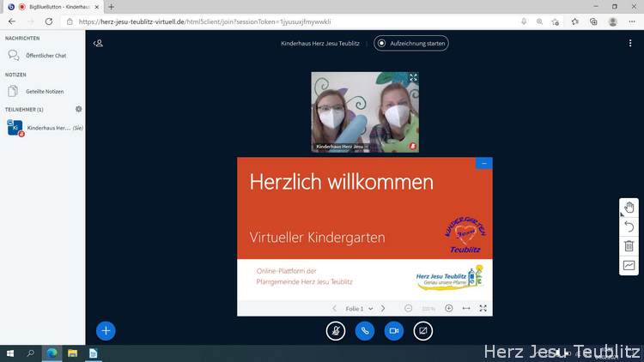Select the hand pan tool
The image size is (644, 362).
point(629,208)
